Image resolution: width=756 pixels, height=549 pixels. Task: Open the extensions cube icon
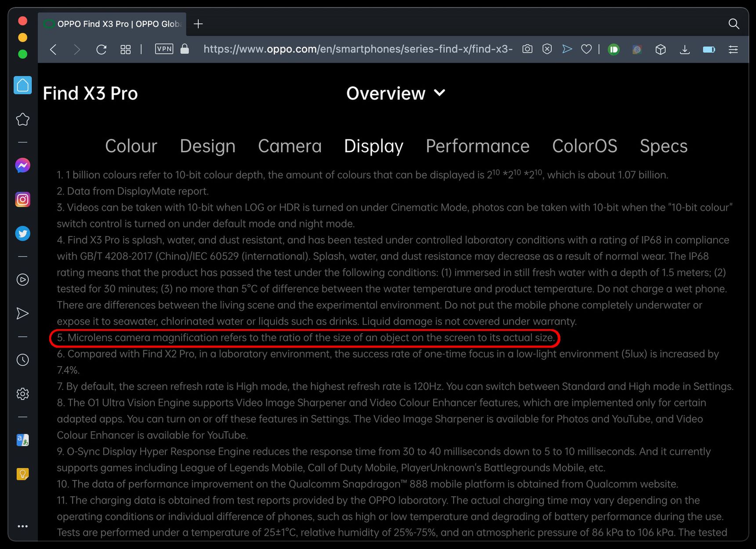661,49
